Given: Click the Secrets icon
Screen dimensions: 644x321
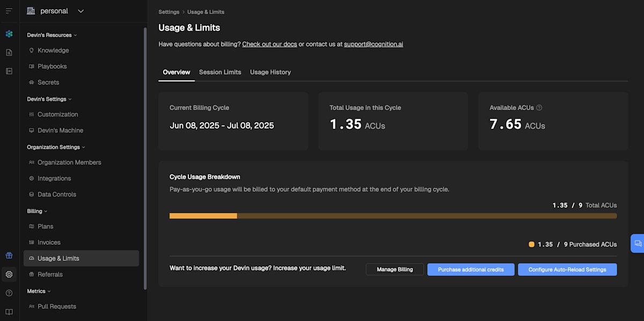Looking at the screenshot, I should tap(32, 83).
